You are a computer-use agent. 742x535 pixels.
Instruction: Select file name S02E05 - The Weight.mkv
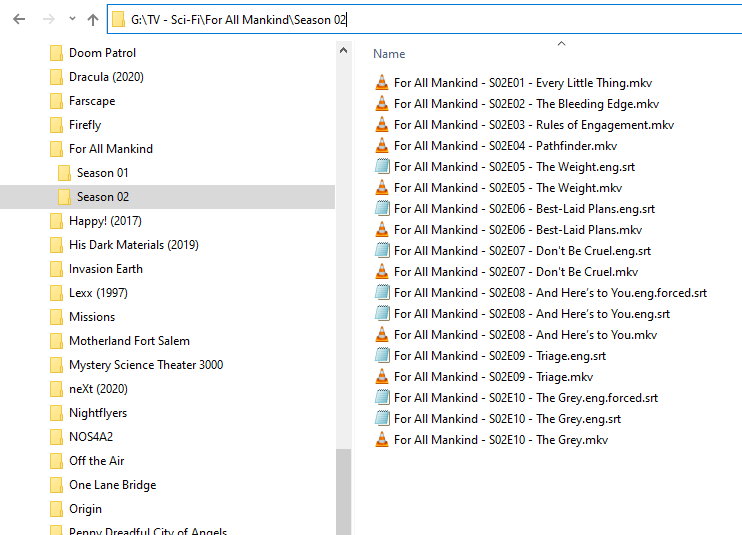[508, 188]
